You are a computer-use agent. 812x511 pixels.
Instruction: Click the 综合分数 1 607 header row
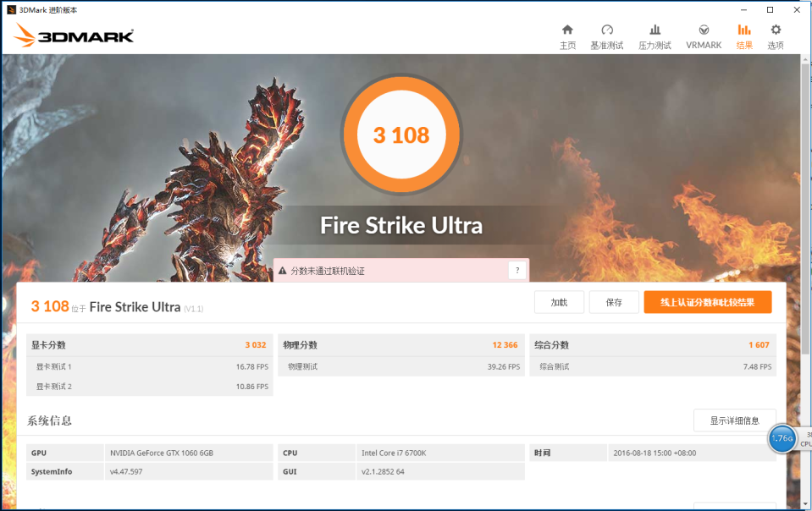click(653, 345)
